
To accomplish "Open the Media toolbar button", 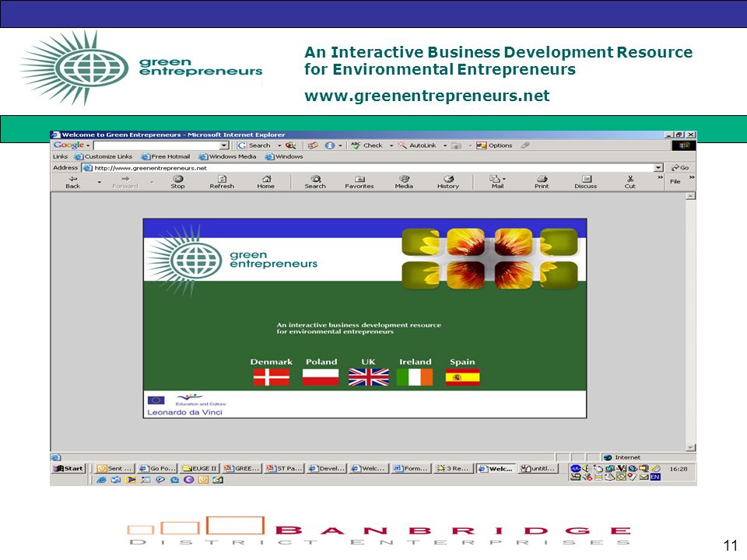I will click(404, 182).
